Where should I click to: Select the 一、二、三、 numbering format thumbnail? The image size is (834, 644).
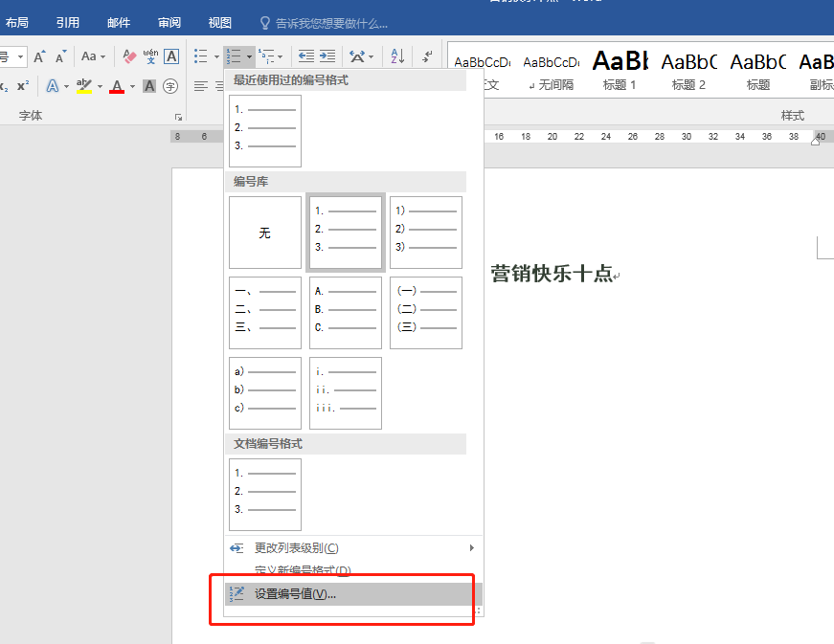pos(265,313)
